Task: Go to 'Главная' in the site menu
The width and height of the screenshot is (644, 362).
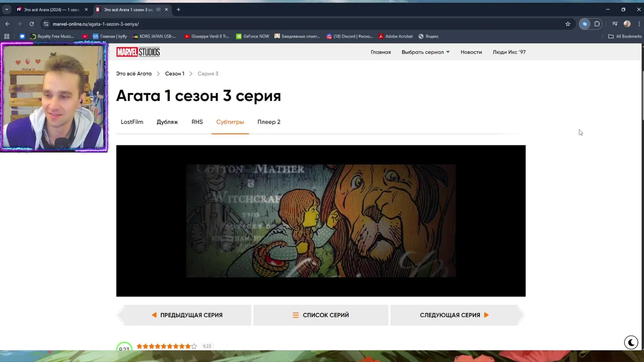Action: point(381,52)
